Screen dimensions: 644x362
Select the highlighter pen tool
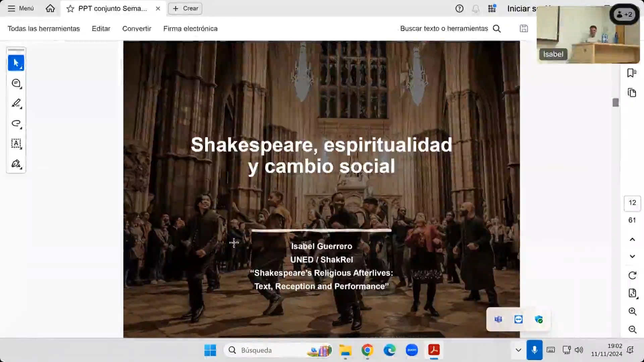16,103
